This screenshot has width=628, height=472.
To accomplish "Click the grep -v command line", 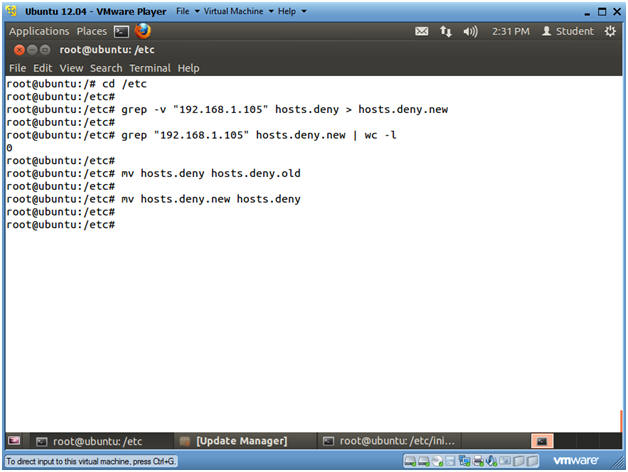I will coord(227,109).
